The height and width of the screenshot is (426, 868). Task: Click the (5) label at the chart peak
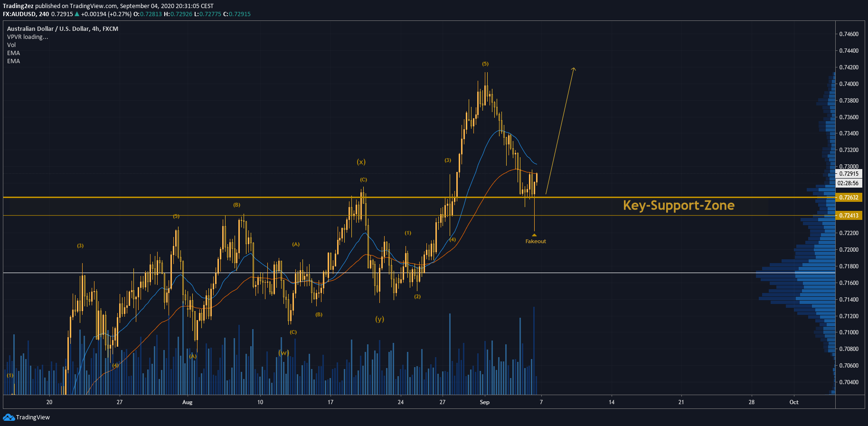485,64
